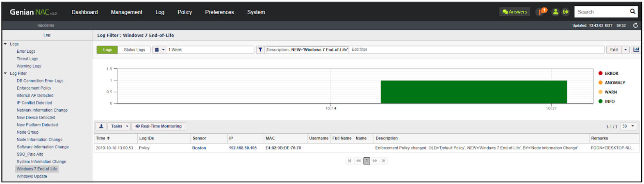Image resolution: width=644 pixels, height=184 pixels.
Task: Click the search magnifier icon
Action: pyautogui.click(x=633, y=12)
